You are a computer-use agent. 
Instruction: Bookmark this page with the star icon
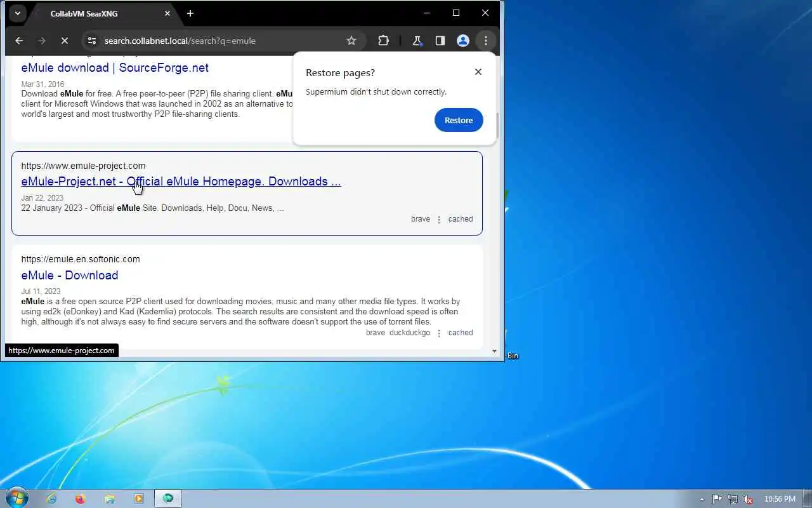pyautogui.click(x=351, y=41)
